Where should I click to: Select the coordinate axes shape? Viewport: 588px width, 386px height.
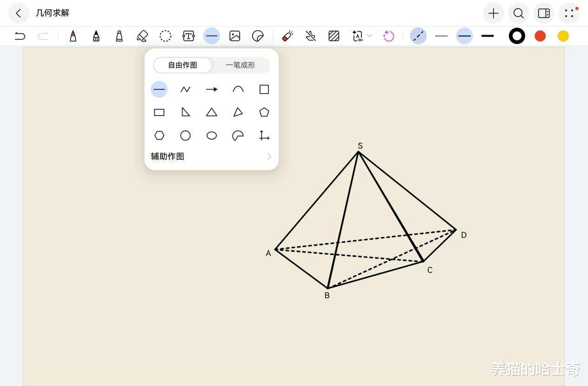264,135
